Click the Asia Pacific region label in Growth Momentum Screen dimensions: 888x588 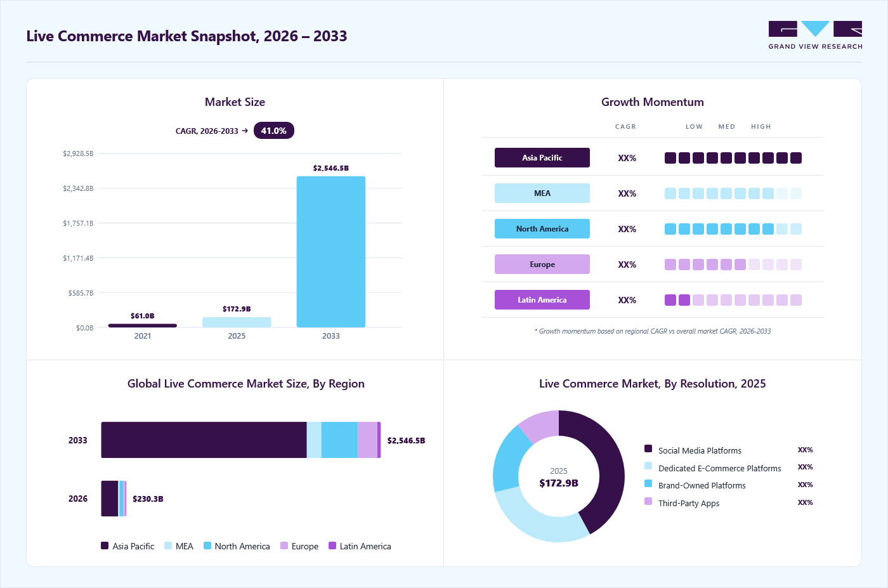point(542,158)
